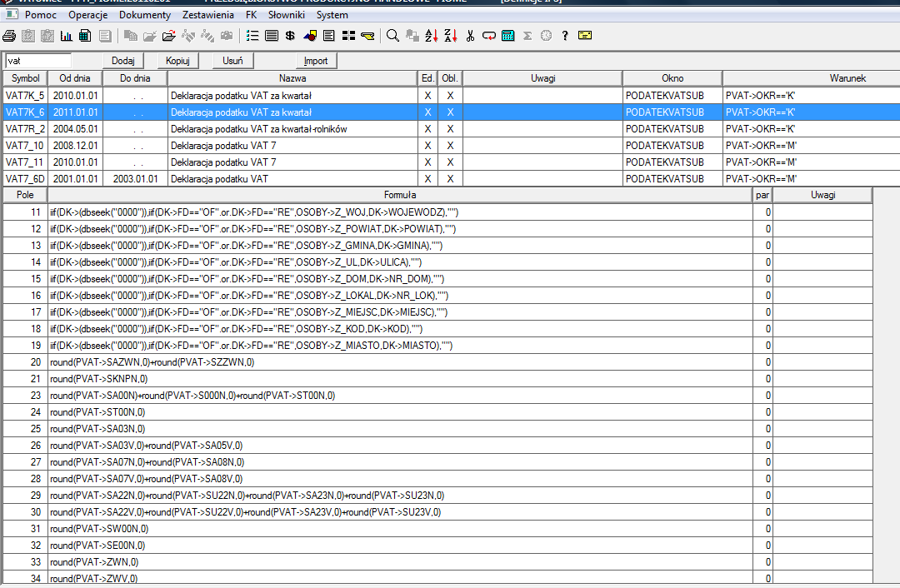Click the yellow envelope message icon
The width and height of the screenshot is (900, 588).
(x=585, y=36)
